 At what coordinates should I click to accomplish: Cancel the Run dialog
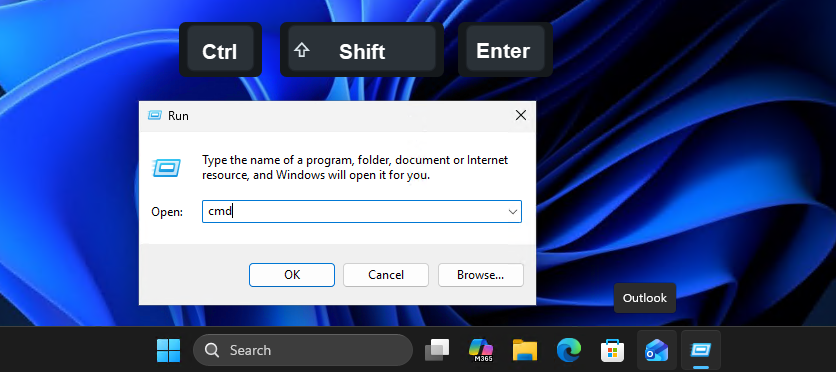pyautogui.click(x=385, y=274)
